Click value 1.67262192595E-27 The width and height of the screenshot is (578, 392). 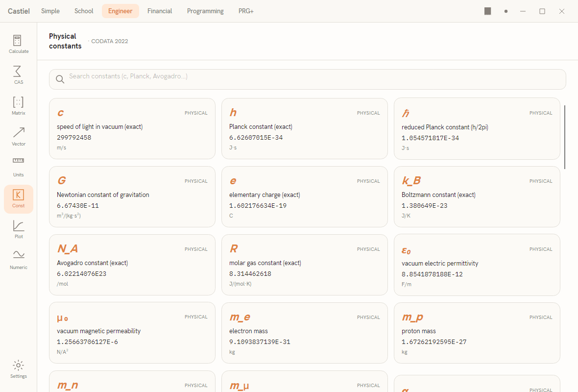pyautogui.click(x=434, y=342)
